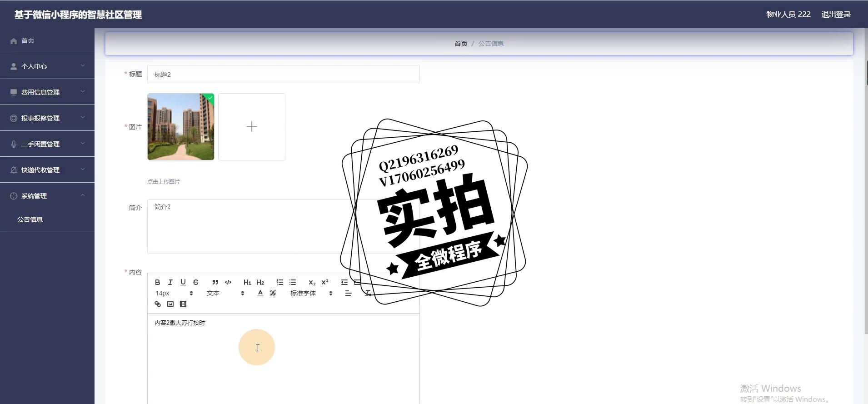Open the 费用信息管理 menu
Image resolution: width=868 pixels, height=404 pixels.
tap(47, 92)
